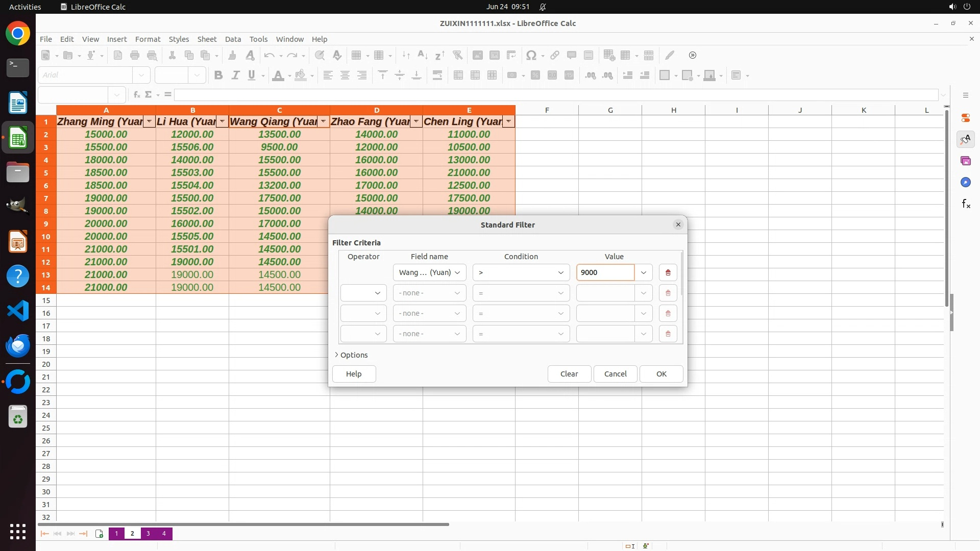
Task: Click the Sum function icon
Action: 149,94
